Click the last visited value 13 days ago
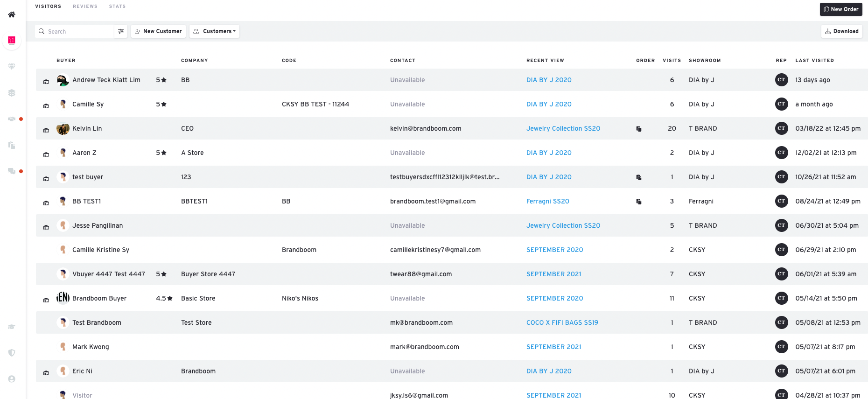This screenshot has width=868, height=399. [812, 80]
